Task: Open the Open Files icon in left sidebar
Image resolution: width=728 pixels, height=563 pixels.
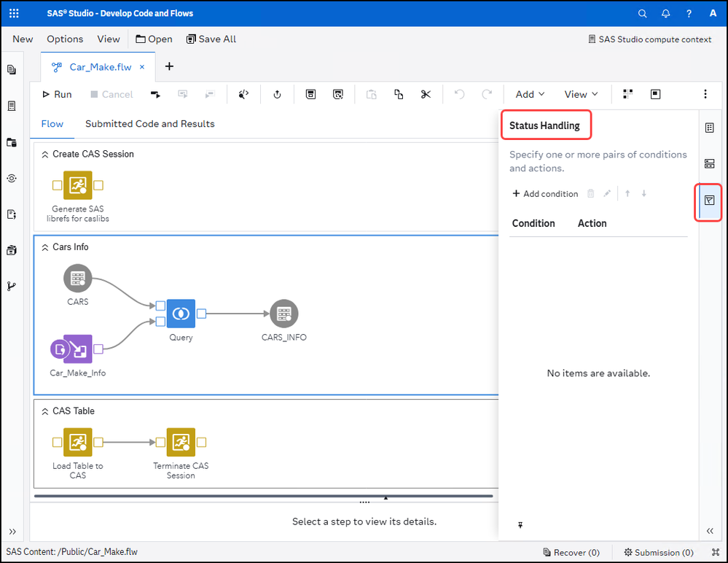Action: point(12,70)
